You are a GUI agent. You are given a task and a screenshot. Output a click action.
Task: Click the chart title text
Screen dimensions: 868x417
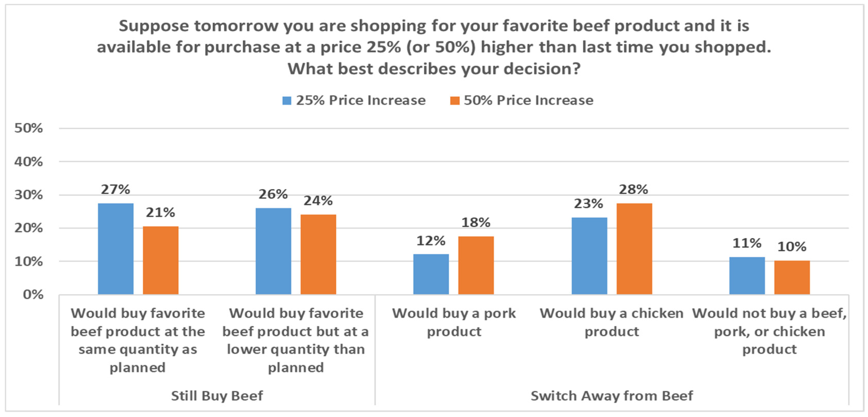click(434, 47)
